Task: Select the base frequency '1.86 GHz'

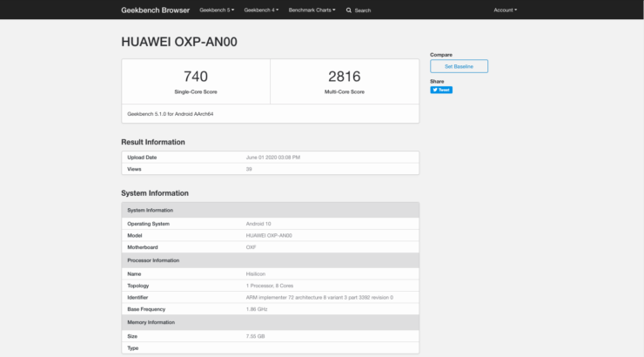Action: 257,309
